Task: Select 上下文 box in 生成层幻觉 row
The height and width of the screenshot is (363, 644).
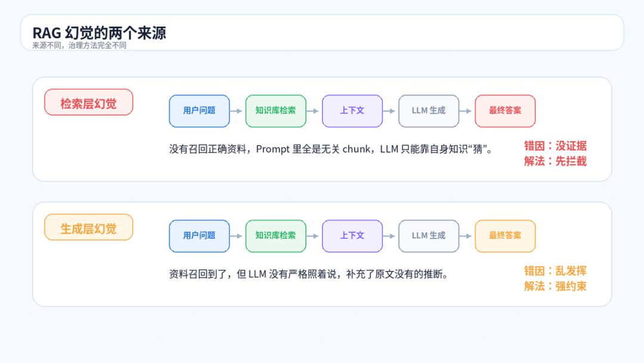Action: 352,236
